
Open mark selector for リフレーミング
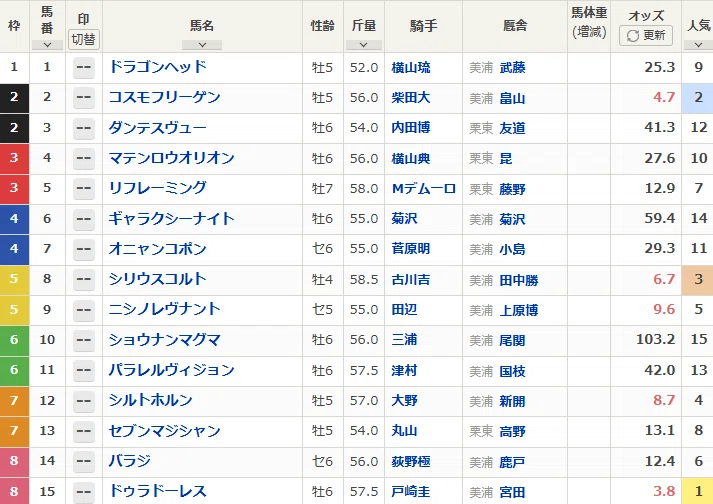pyautogui.click(x=84, y=188)
